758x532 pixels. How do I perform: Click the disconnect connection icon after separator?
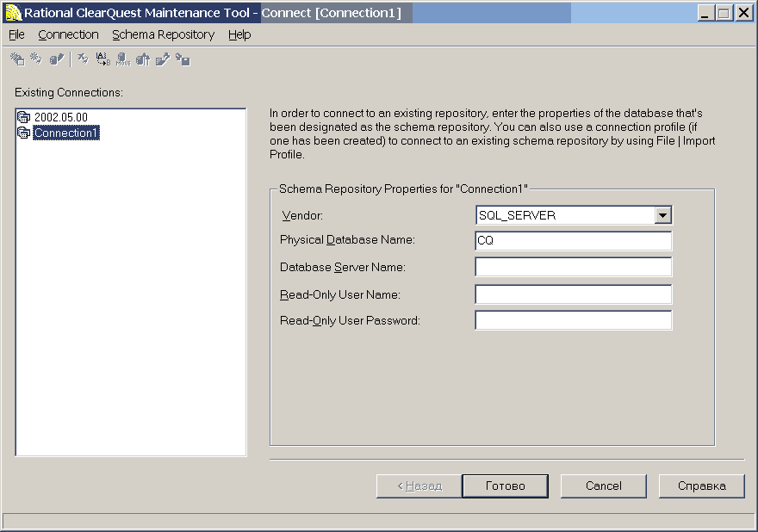tap(84, 59)
